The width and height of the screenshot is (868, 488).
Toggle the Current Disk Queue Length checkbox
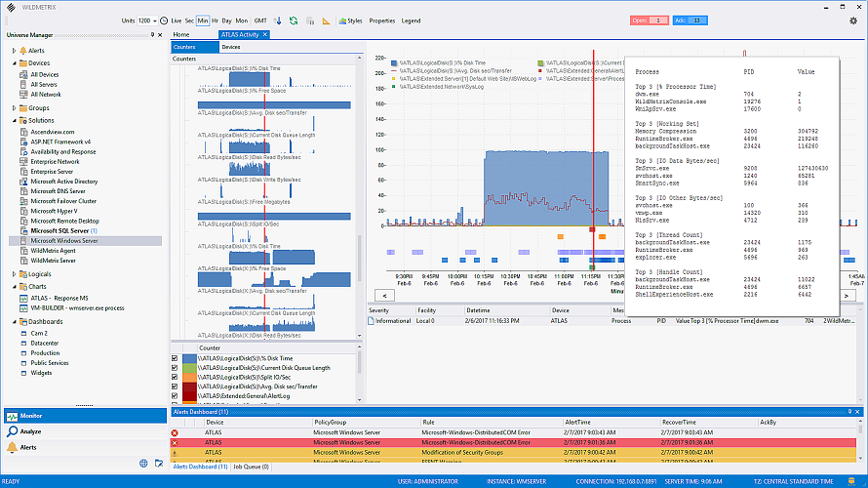click(175, 368)
